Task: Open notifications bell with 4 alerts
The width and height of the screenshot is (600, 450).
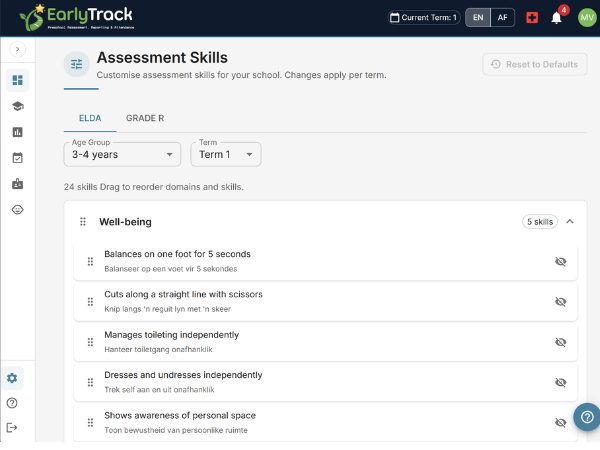Action: [556, 18]
